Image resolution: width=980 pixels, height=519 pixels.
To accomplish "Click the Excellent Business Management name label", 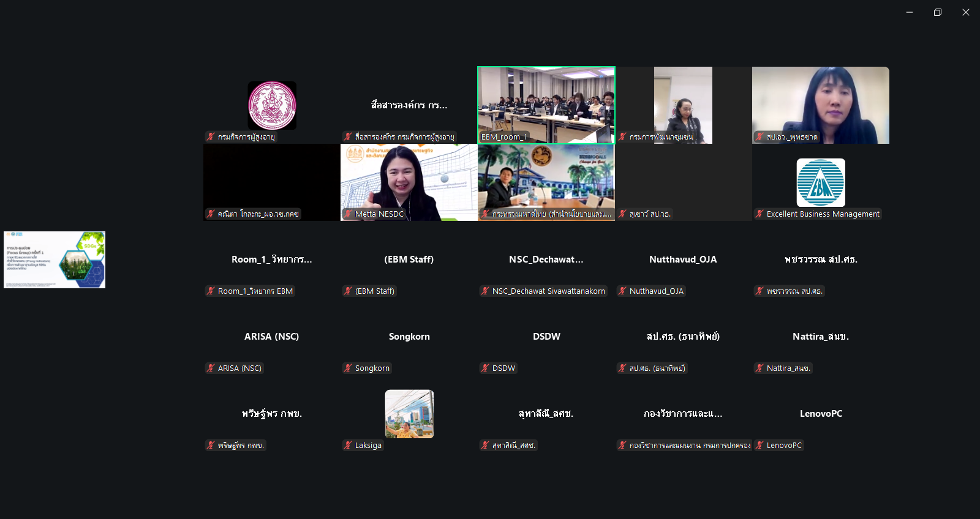I will [823, 214].
